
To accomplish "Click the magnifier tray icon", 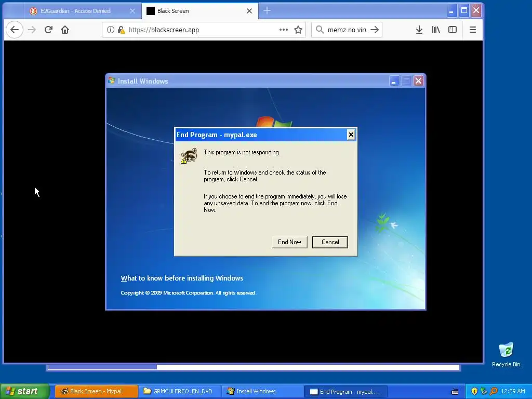I will (494, 391).
